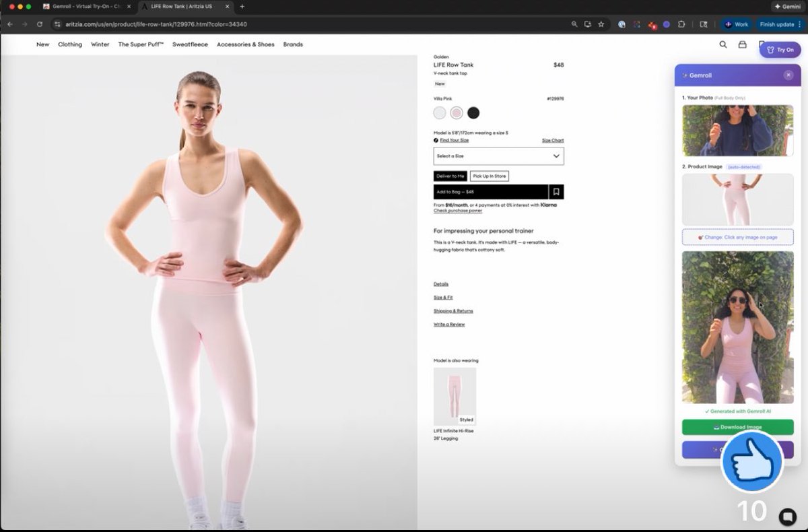Click the tab search icon in toolbar

tap(703, 24)
